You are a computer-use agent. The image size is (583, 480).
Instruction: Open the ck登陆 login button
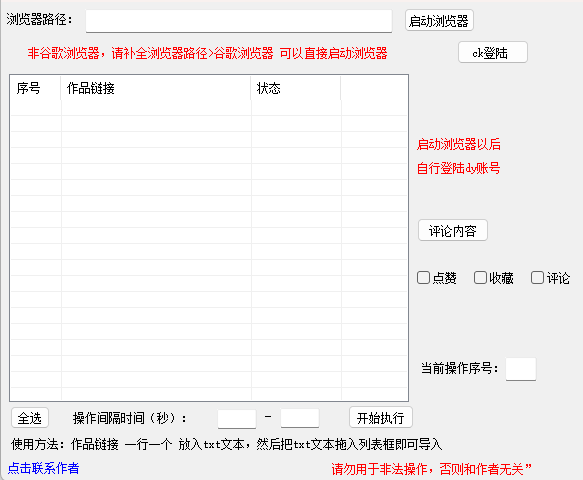point(493,52)
